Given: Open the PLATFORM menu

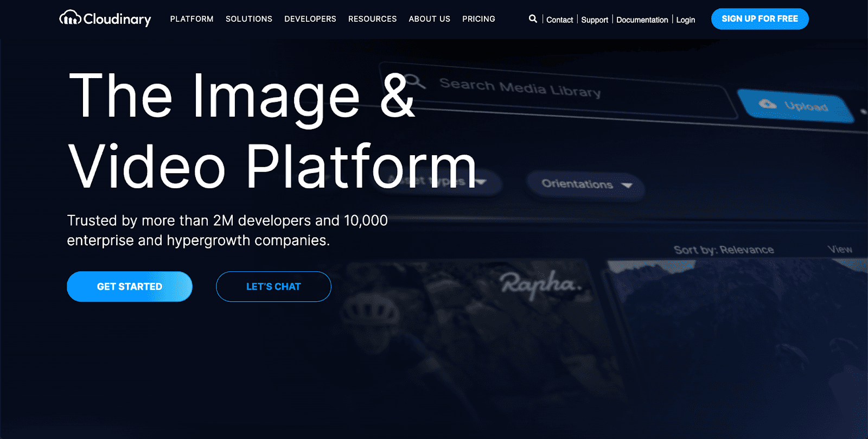Looking at the screenshot, I should point(192,19).
